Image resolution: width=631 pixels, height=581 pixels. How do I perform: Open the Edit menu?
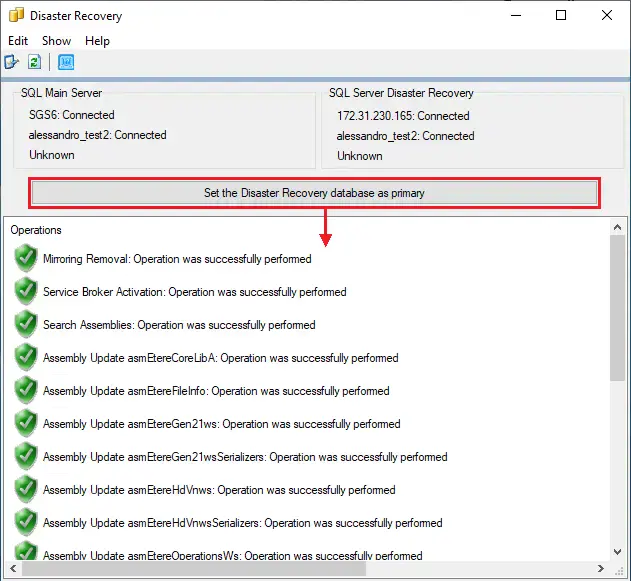[x=18, y=41]
